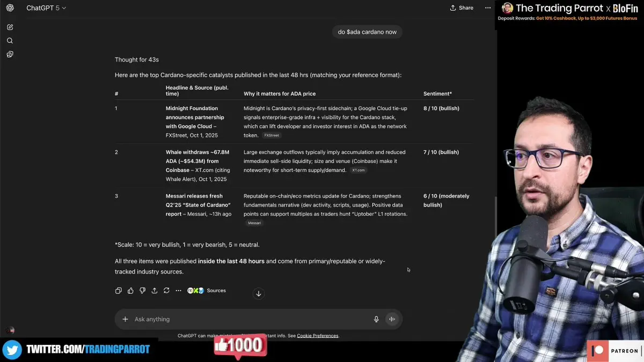644x362 pixels.
Task: Click the '8 / 10 (bullish)' sentiment cell
Action: tap(441, 108)
